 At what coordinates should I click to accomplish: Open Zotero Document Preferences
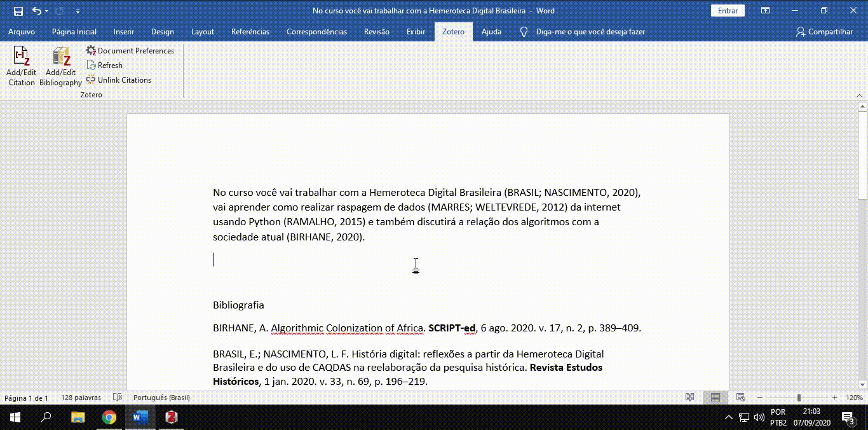(130, 51)
